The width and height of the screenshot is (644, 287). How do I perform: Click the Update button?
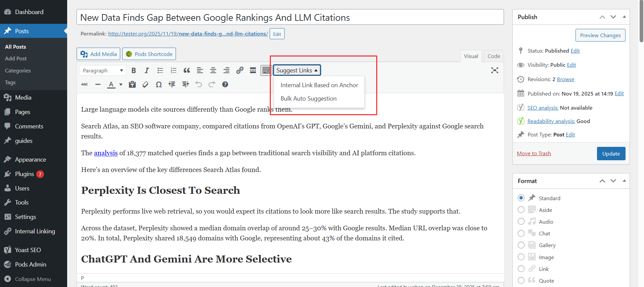coord(611,154)
